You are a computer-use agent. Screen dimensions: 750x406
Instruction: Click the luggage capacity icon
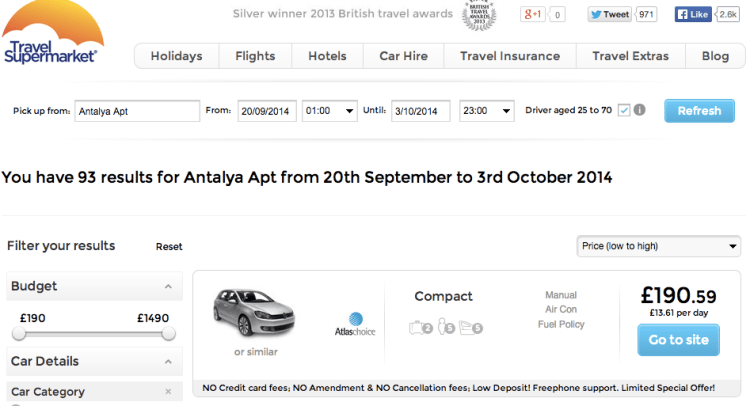point(421,328)
